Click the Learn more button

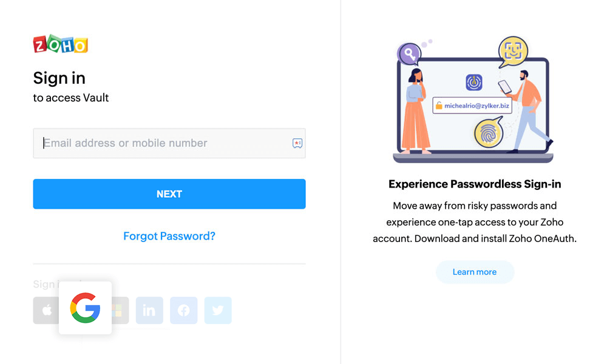point(475,272)
